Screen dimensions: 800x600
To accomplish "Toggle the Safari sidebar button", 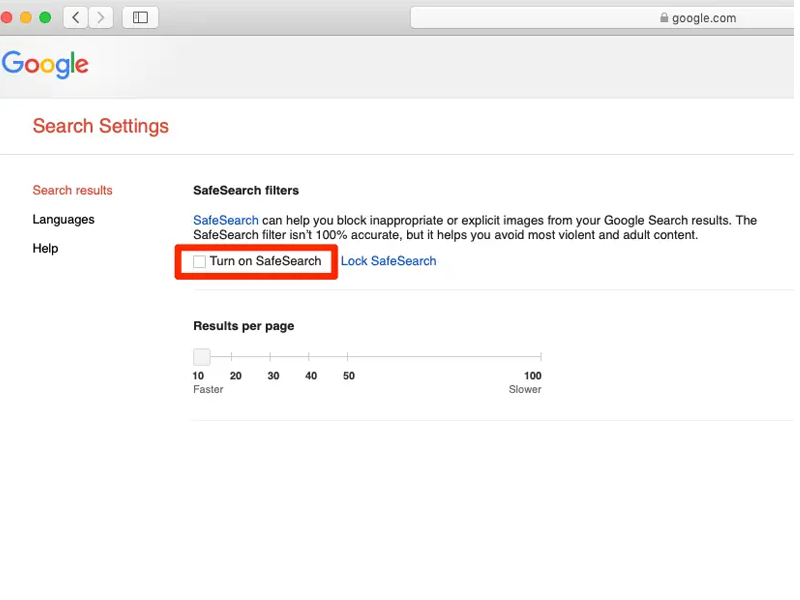I will tap(140, 18).
